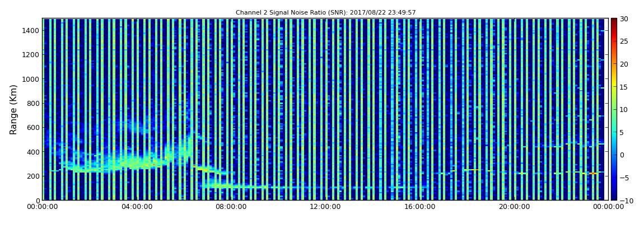Click the "−5" value on the colorbar

pyautogui.click(x=624, y=178)
